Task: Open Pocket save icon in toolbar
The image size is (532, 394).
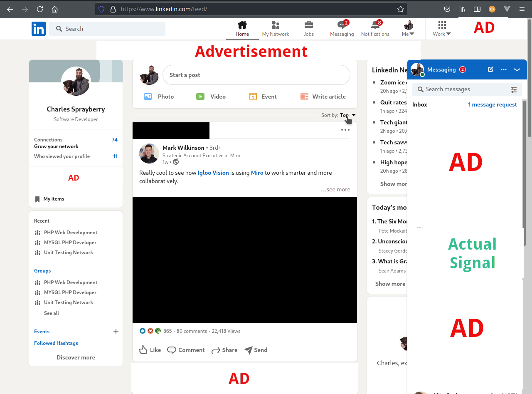Action: [447, 9]
